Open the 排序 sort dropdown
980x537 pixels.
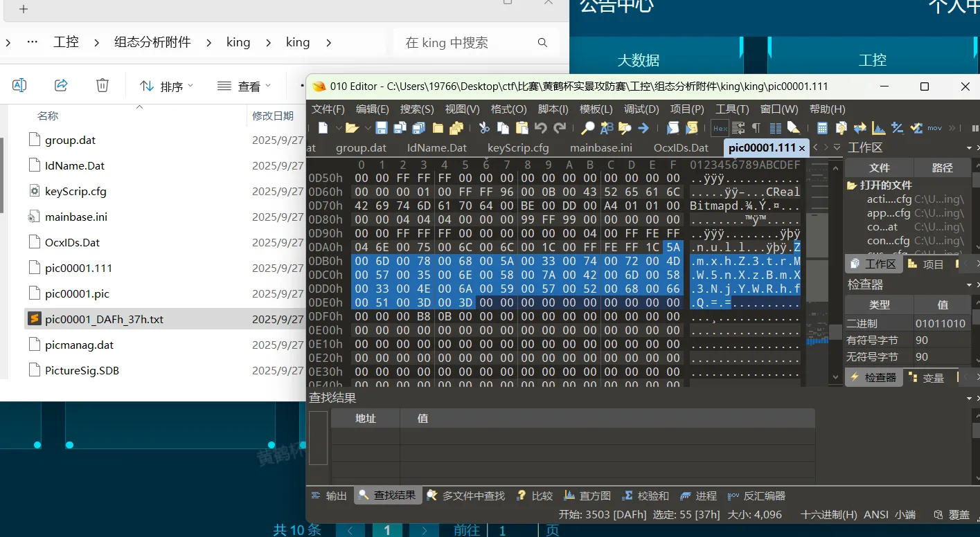click(x=166, y=87)
